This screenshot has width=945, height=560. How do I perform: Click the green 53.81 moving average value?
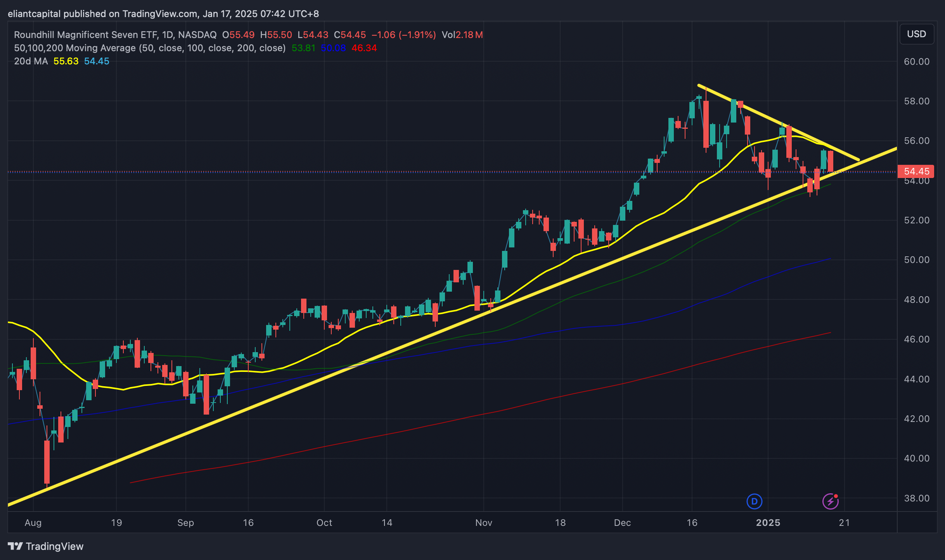[x=303, y=48]
